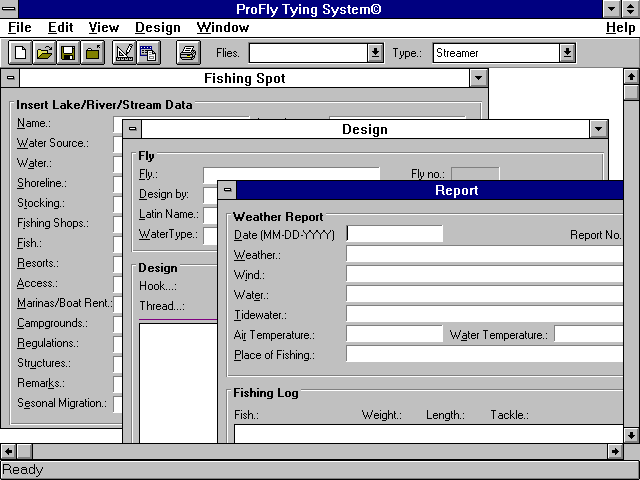Expand the Flies dropdown list
The width and height of the screenshot is (640, 480).
pyautogui.click(x=375, y=53)
